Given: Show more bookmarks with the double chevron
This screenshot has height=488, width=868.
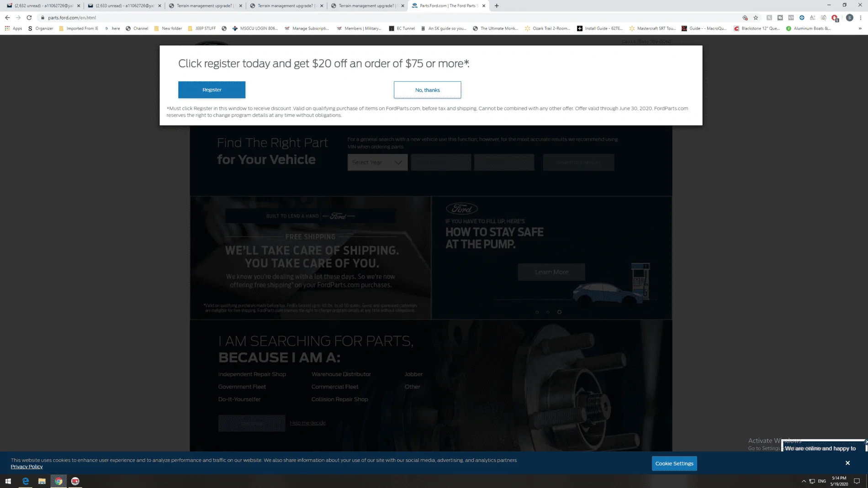Looking at the screenshot, I should point(860,28).
